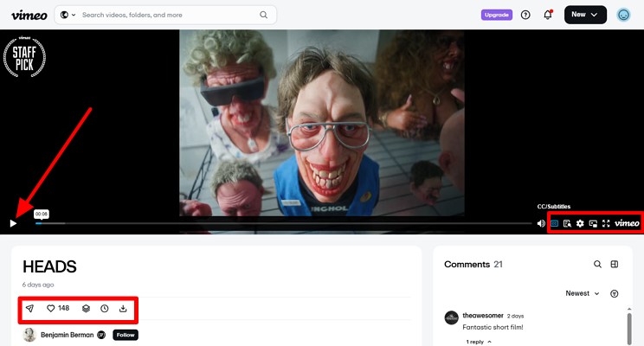Share video with paper plane icon
Screen dimensions: 644x346
29,308
